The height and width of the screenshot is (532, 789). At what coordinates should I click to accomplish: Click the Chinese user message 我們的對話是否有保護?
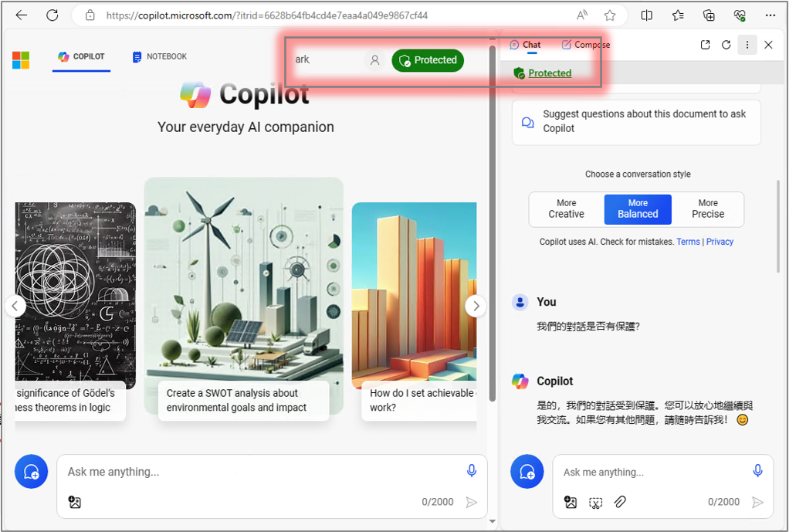(x=588, y=327)
